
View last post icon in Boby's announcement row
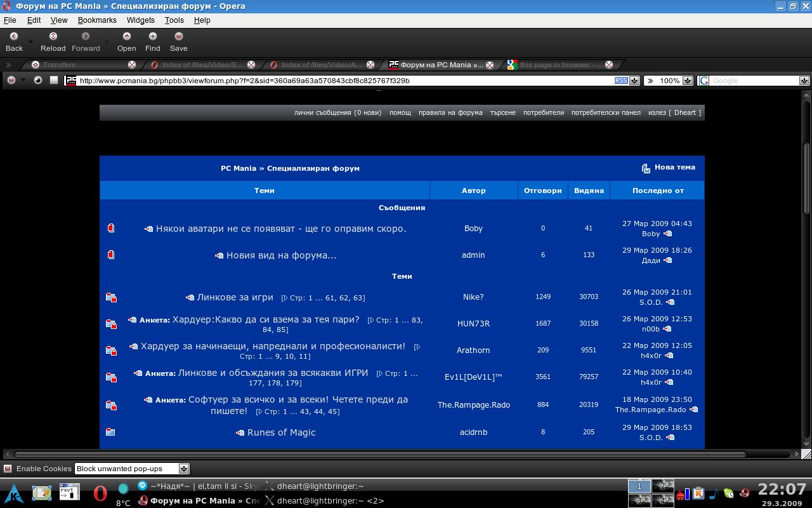pyautogui.click(x=668, y=234)
